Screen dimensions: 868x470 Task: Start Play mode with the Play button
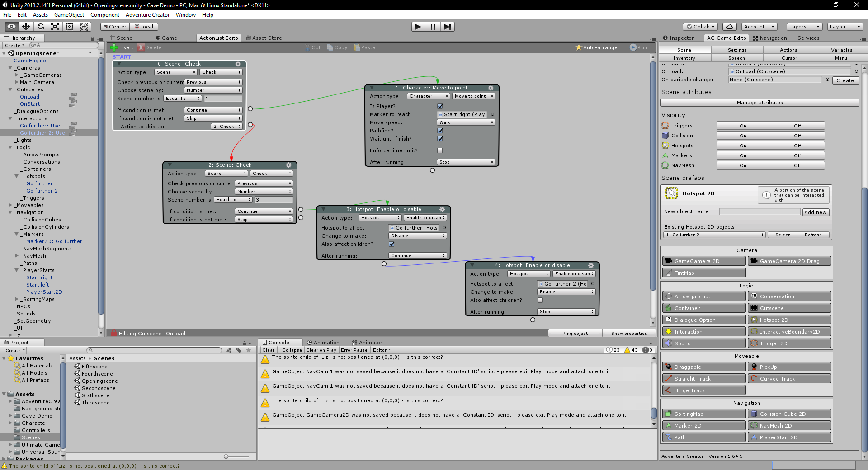pyautogui.click(x=418, y=27)
